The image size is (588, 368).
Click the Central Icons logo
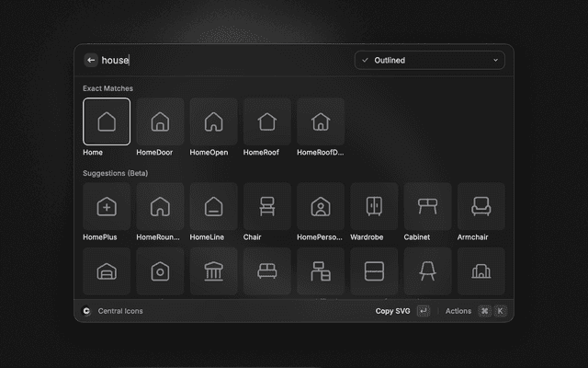click(86, 311)
